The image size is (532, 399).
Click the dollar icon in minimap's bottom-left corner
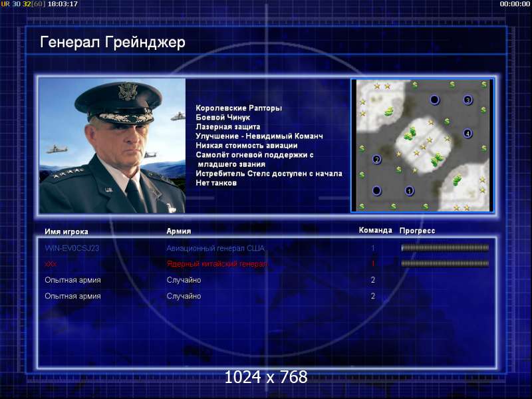coord(362,206)
